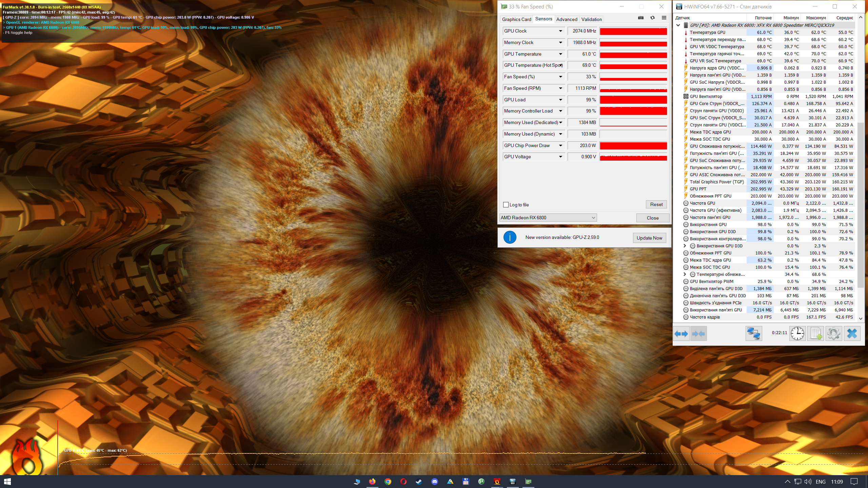868x488 pixels.
Task: Click the Close button in GPU-Z
Action: click(652, 218)
